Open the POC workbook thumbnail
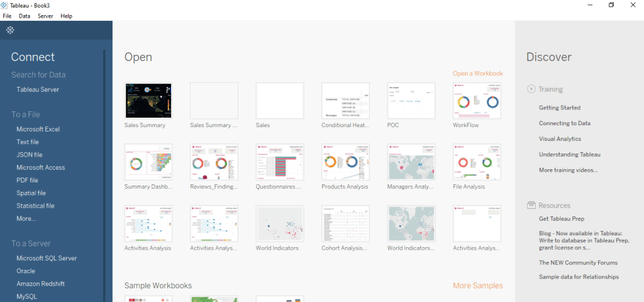The height and width of the screenshot is (302, 644). 411,101
